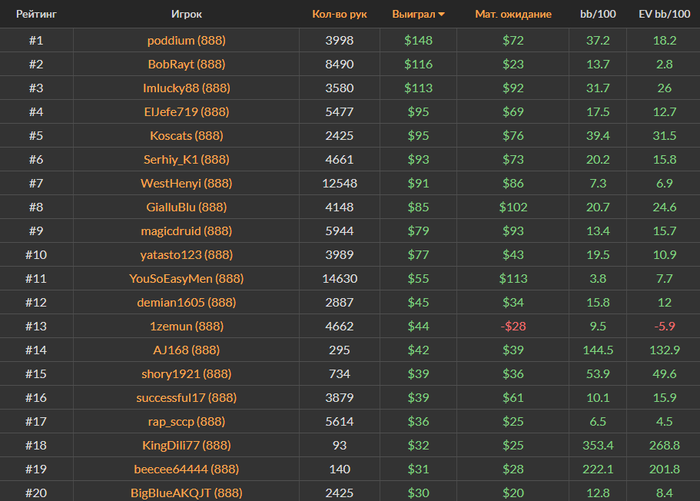Sort by Выиграл column header text
The width and height of the screenshot is (700, 501).
[413, 14]
